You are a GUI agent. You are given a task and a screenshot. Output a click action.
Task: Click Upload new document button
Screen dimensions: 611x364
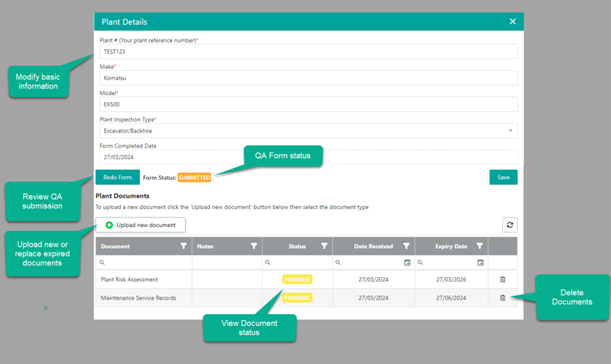coord(140,225)
